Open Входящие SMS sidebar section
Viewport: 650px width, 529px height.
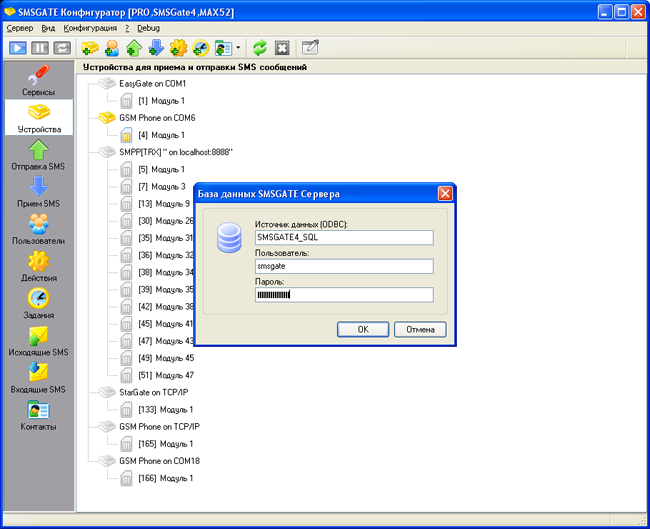[39, 378]
